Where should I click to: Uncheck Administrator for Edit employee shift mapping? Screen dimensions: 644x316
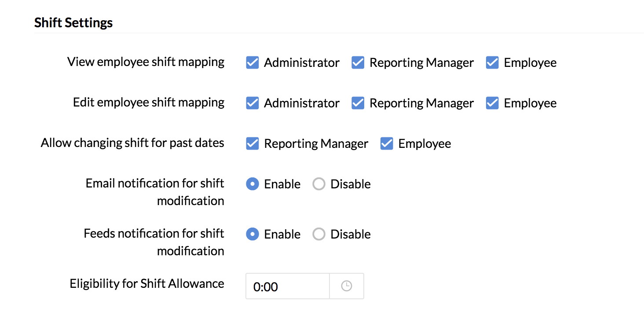(x=252, y=103)
